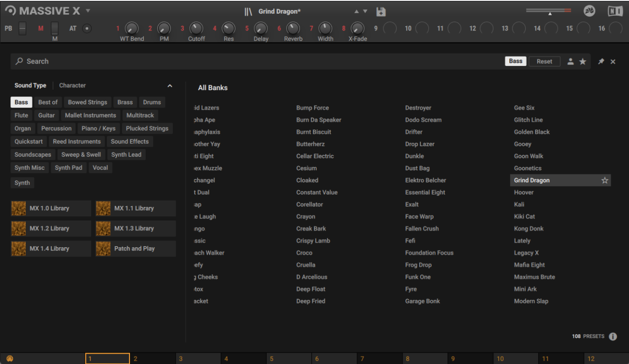Collapse the tag filter section chevron
This screenshot has height=364, width=629.
click(169, 86)
